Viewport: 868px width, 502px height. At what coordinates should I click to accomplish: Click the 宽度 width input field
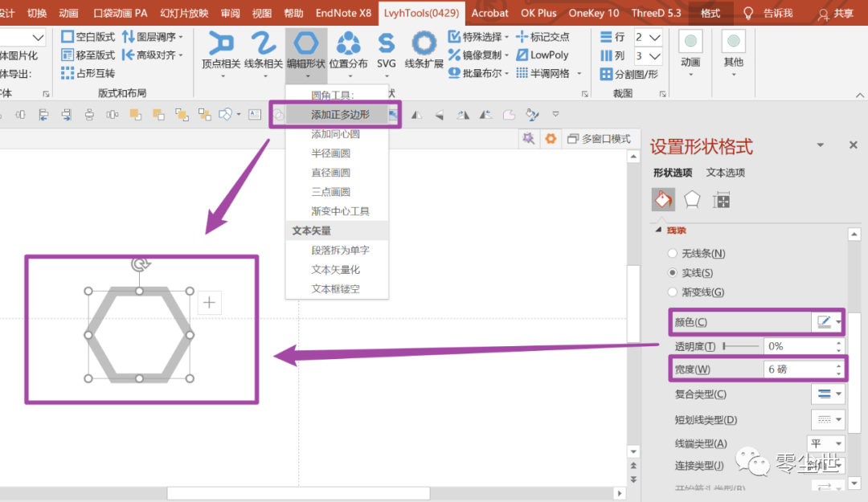coord(800,369)
